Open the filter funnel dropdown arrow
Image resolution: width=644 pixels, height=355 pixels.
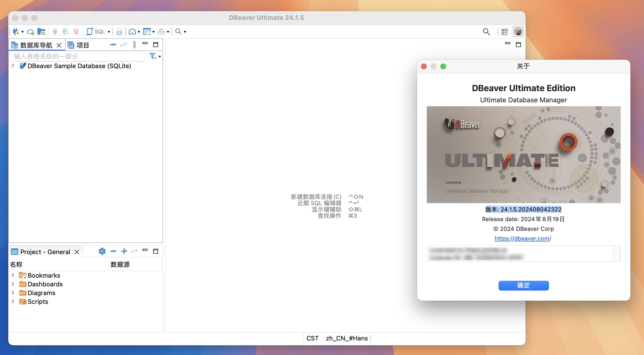pyautogui.click(x=160, y=57)
